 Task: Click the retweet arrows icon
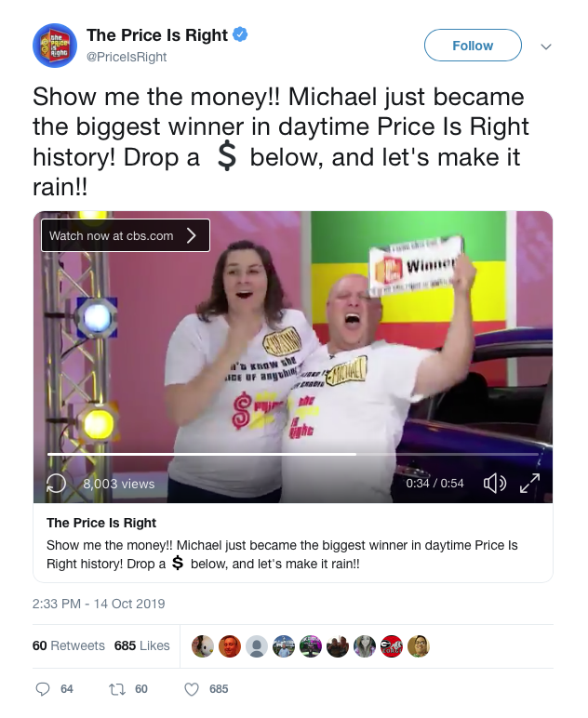(116, 689)
